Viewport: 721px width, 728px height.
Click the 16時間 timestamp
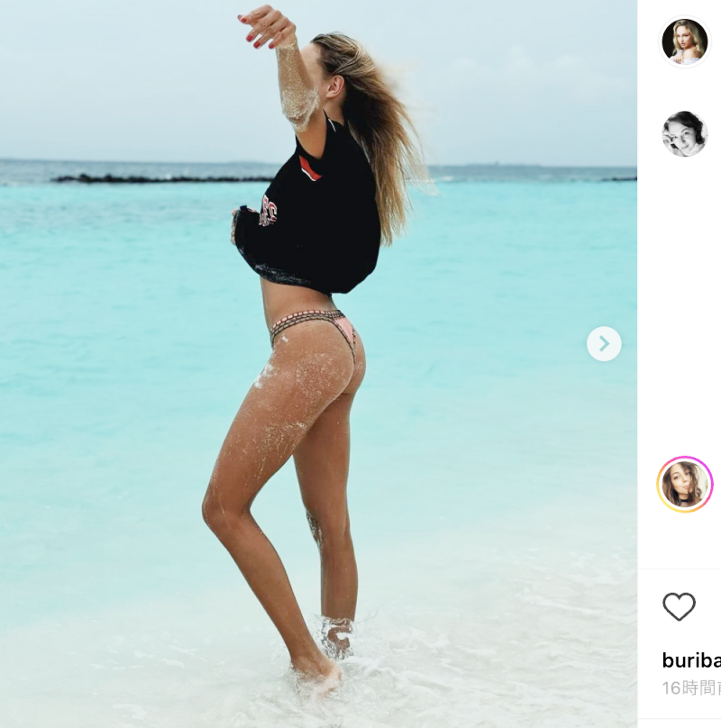click(x=691, y=687)
